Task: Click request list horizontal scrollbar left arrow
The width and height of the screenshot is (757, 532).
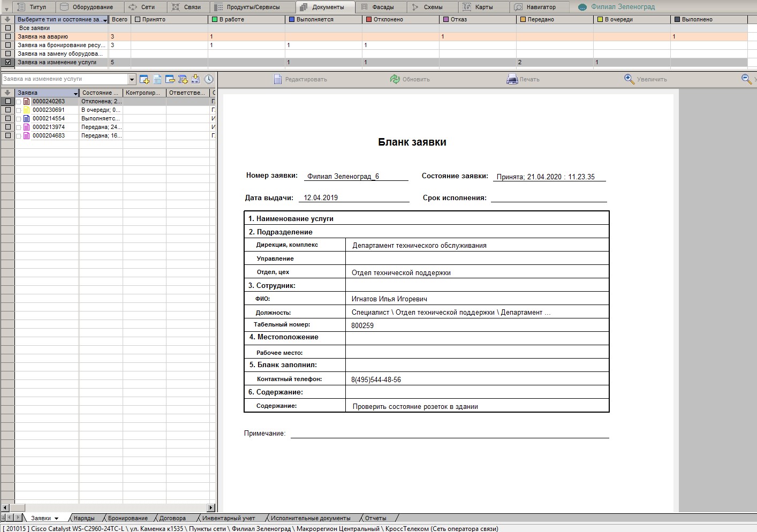Action: 5,507
